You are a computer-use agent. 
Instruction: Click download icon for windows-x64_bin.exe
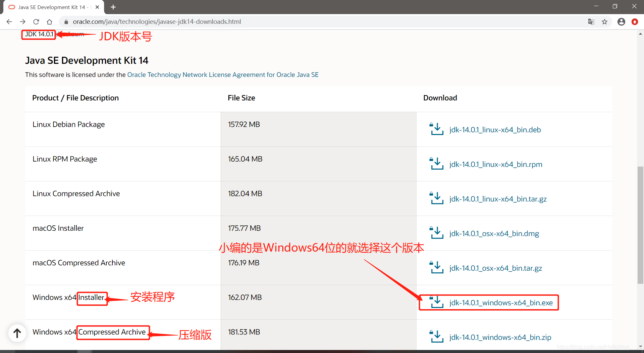(x=437, y=302)
